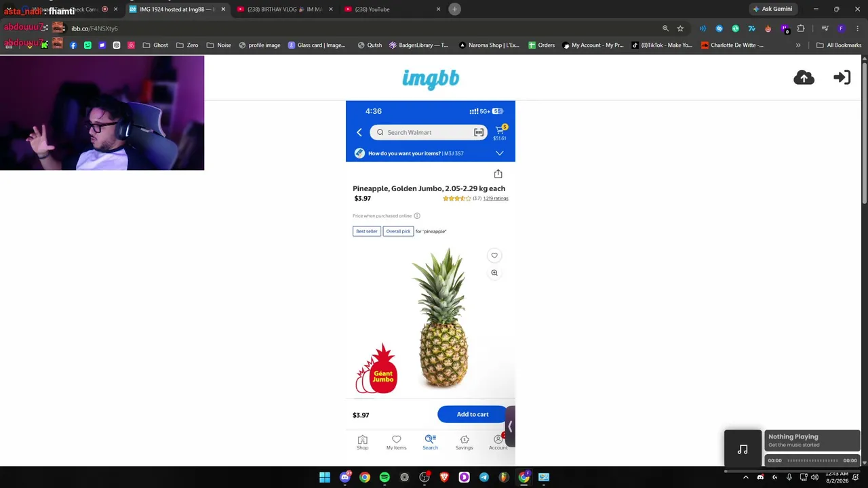Screen dimensions: 868x488
Task: Click the pineapple product photo
Action: (x=443, y=318)
